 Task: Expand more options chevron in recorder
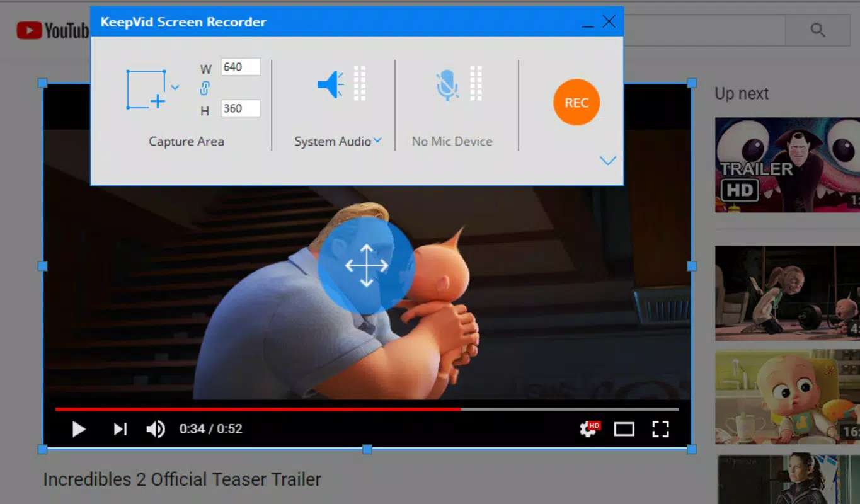tap(608, 161)
